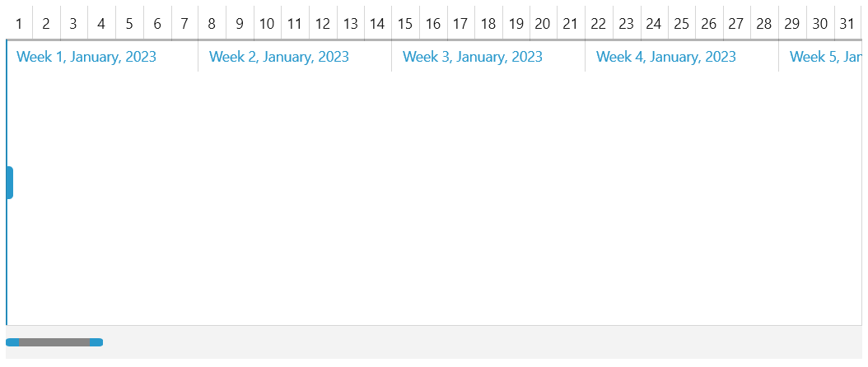Screen dimensions: 868x367
Task: Click the scrollbar's right blue resize handle
Action: point(96,342)
